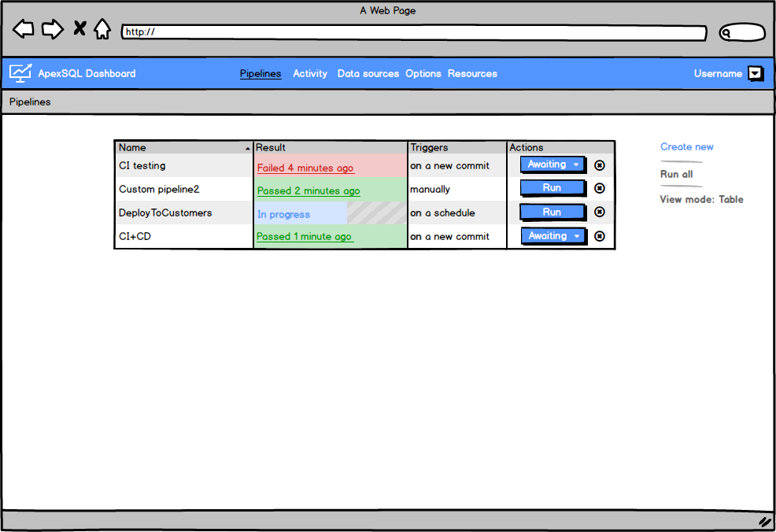
Task: Click the manually trigger cell
Action: pos(456,189)
